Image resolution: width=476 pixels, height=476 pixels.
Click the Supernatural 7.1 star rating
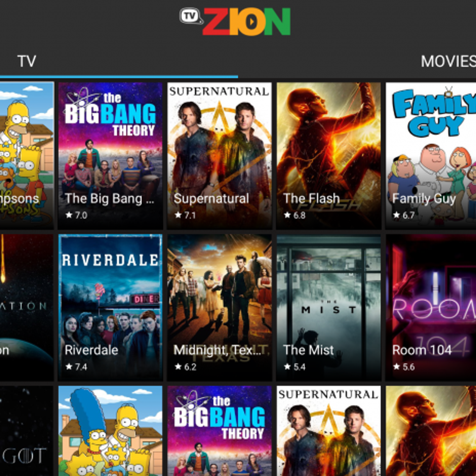point(185,215)
